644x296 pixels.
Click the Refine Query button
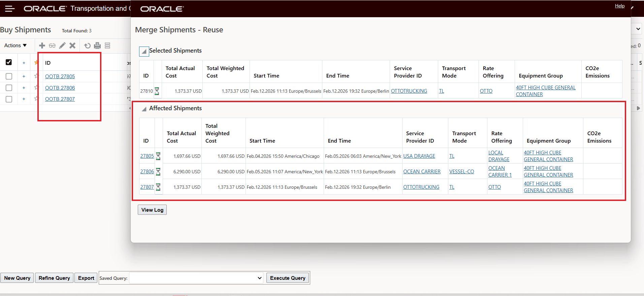tap(54, 278)
